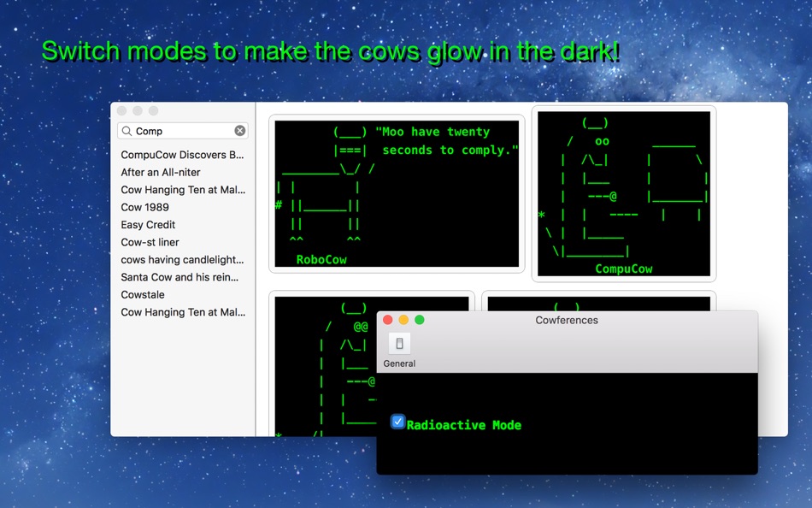The width and height of the screenshot is (812, 508).
Task: Minimize the Cowferences window
Action: pyautogui.click(x=403, y=320)
